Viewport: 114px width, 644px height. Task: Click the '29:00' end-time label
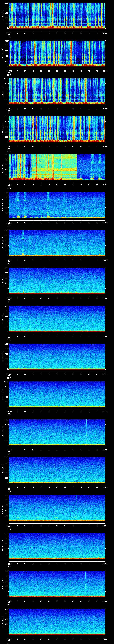pos(105,563)
